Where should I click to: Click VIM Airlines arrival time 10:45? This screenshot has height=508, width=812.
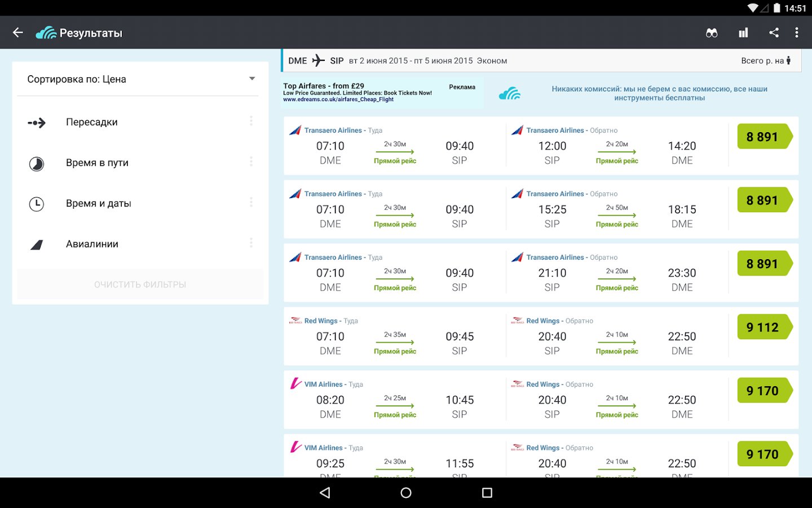coord(460,400)
